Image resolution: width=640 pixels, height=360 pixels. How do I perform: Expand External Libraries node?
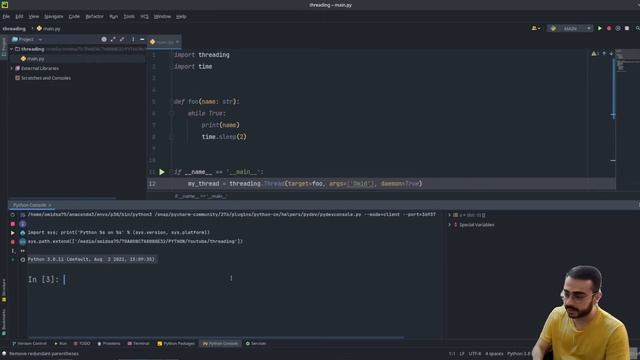11,68
